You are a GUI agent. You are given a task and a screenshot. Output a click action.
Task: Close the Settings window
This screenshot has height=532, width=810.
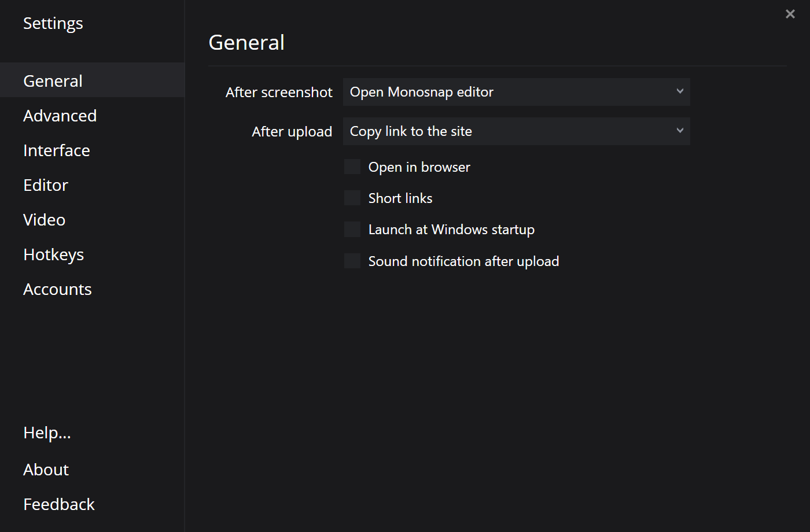790,14
